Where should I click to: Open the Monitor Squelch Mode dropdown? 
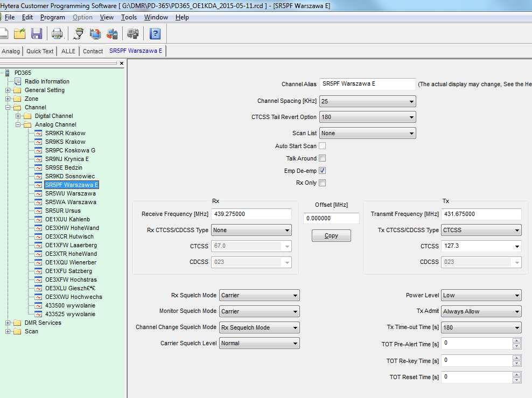point(260,311)
